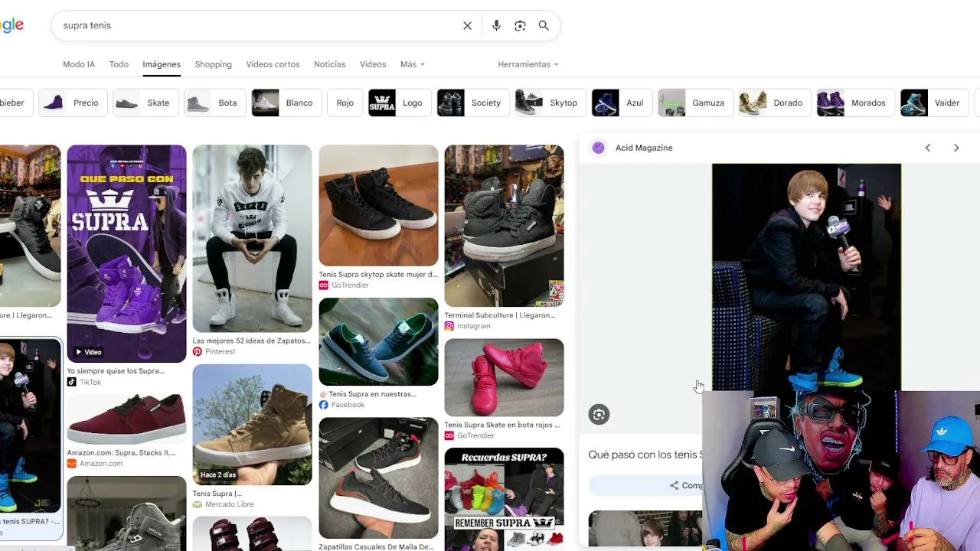Filter images by Rojo chip
Screen dimensions: 980x551
(x=345, y=103)
